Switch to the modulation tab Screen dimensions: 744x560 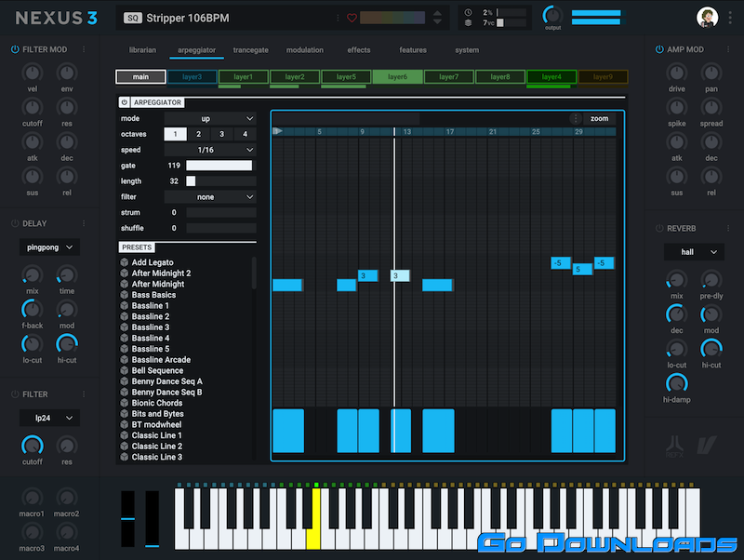[x=305, y=50]
